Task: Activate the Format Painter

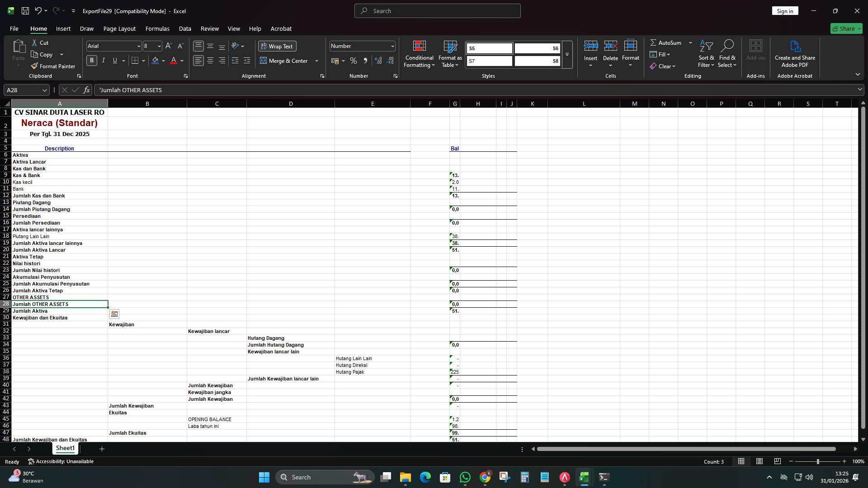Action: pyautogui.click(x=53, y=66)
